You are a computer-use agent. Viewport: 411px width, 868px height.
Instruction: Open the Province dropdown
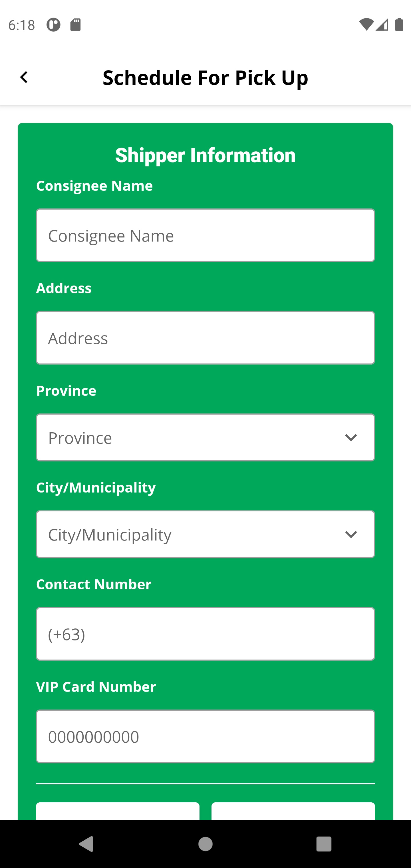click(205, 437)
